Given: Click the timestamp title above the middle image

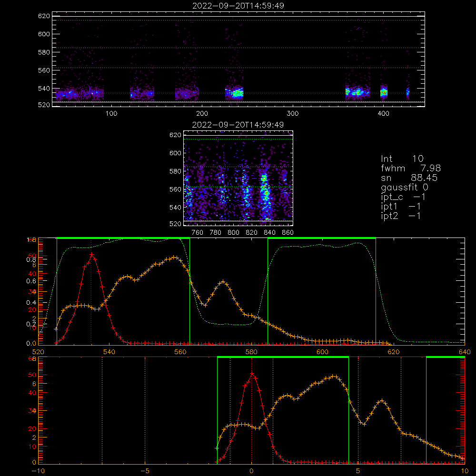Looking at the screenshot, I should [238, 125].
